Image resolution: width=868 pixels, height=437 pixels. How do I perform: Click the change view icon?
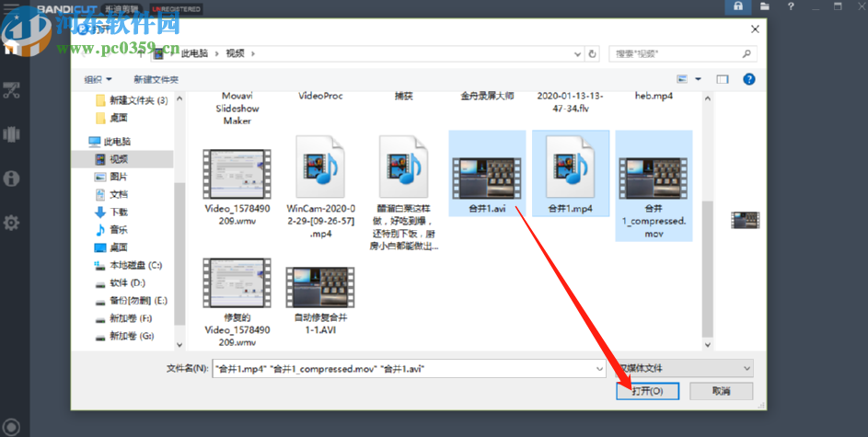[682, 79]
